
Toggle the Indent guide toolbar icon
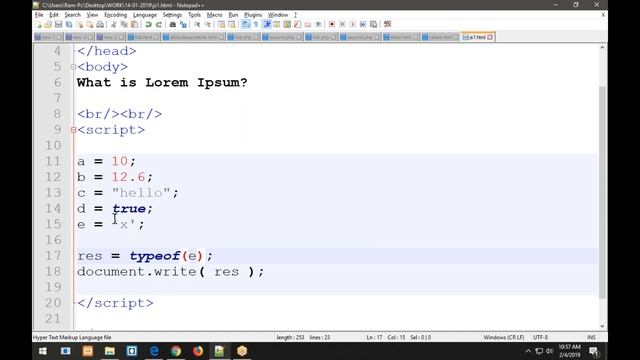click(267, 24)
